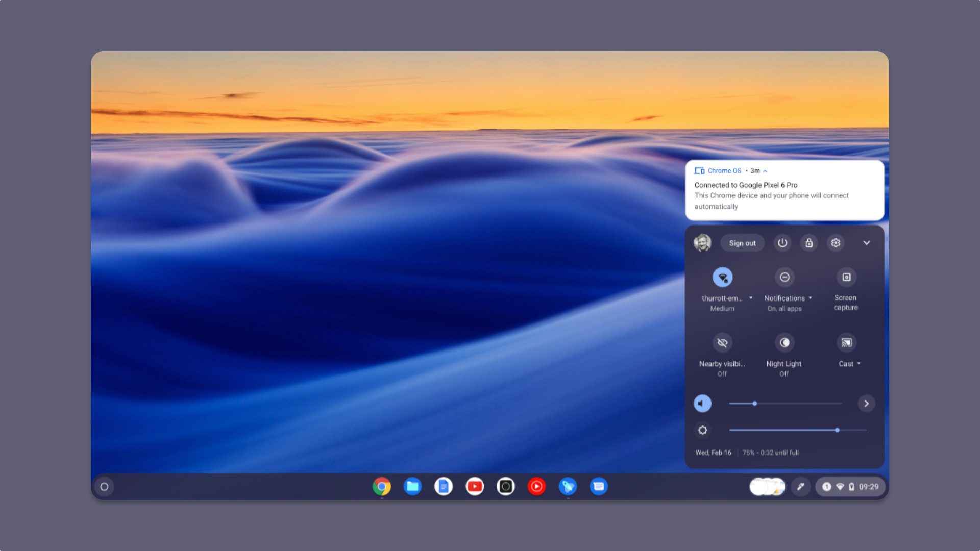Screen dimensions: 980x551
Task: Open YouTube Music from taskbar
Action: [x=537, y=486]
